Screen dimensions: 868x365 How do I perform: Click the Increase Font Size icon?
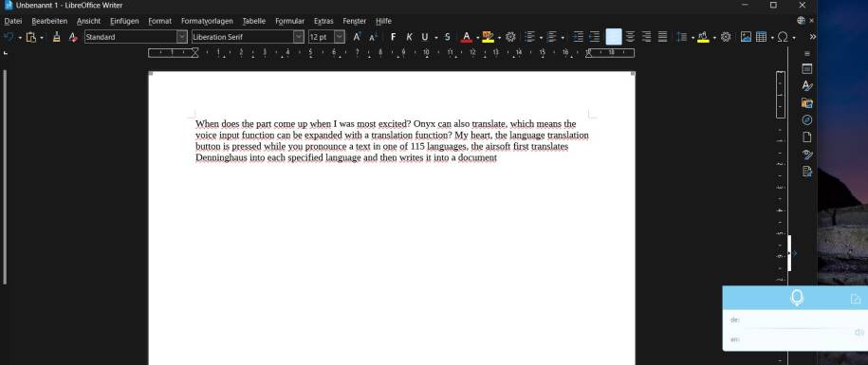pos(357,36)
